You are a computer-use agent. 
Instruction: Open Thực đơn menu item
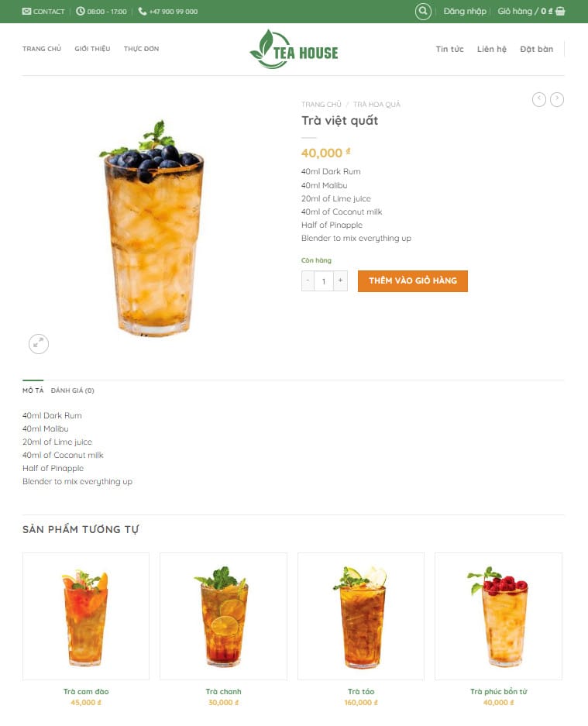click(141, 49)
